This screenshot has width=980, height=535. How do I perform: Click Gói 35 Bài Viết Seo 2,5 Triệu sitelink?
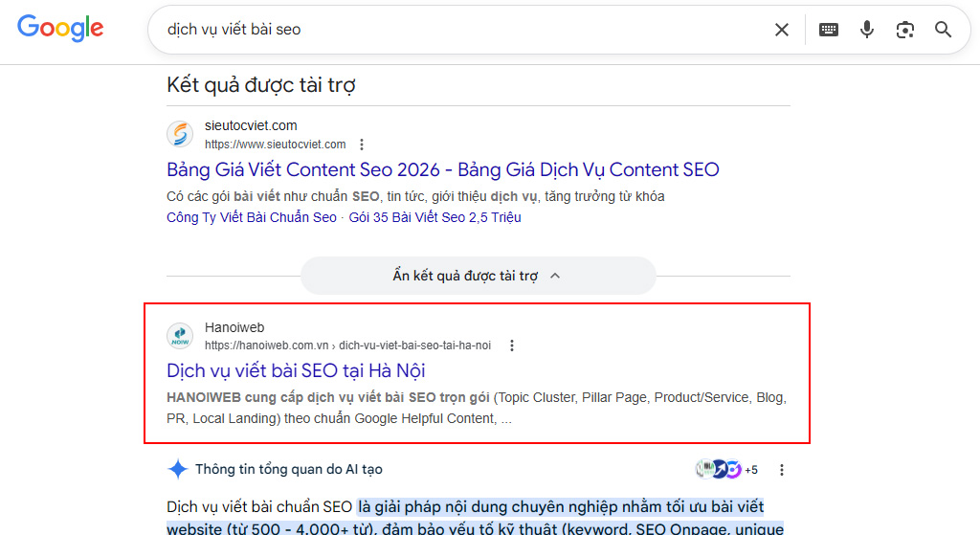tap(434, 217)
